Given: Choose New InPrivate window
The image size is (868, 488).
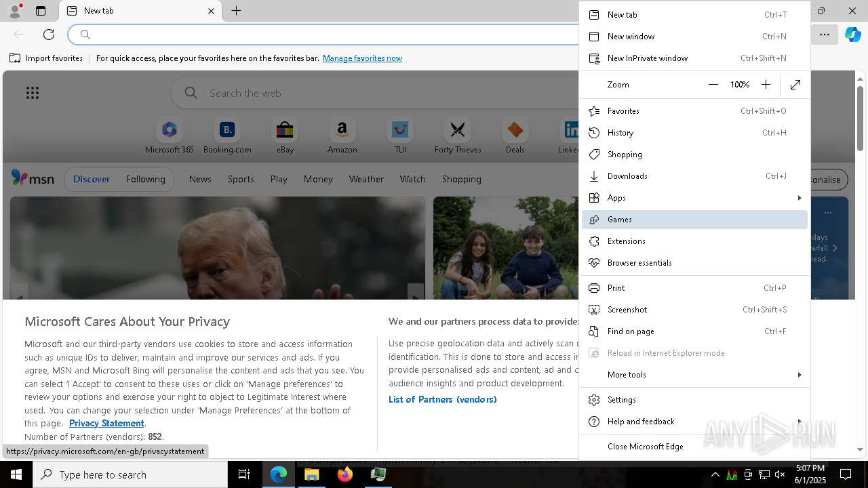Looking at the screenshot, I should (694, 58).
